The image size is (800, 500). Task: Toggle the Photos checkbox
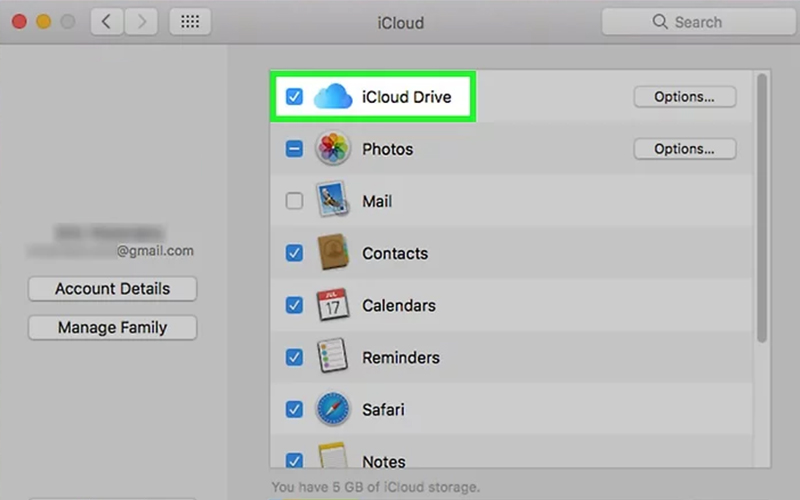pyautogui.click(x=294, y=149)
